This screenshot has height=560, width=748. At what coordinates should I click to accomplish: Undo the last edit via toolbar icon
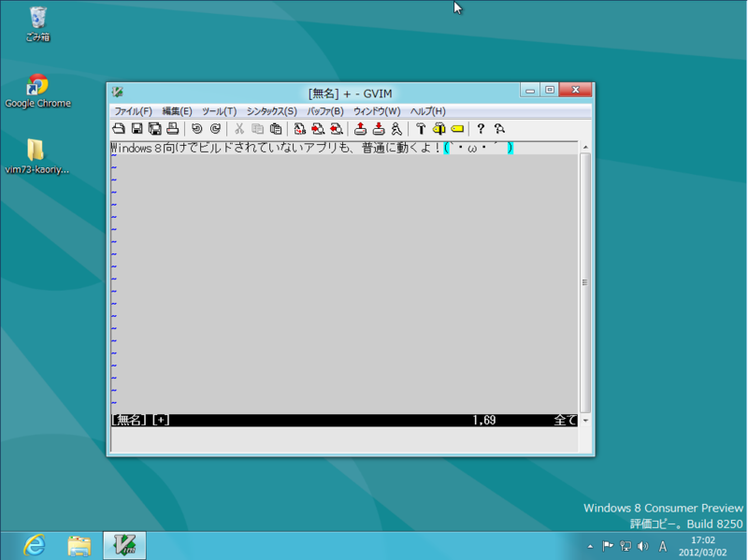(x=195, y=128)
